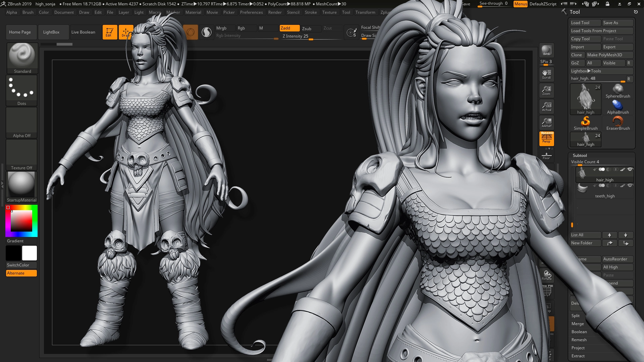The height and width of the screenshot is (362, 644).
Task: Expand the Remesh subtool section
Action: (x=579, y=340)
